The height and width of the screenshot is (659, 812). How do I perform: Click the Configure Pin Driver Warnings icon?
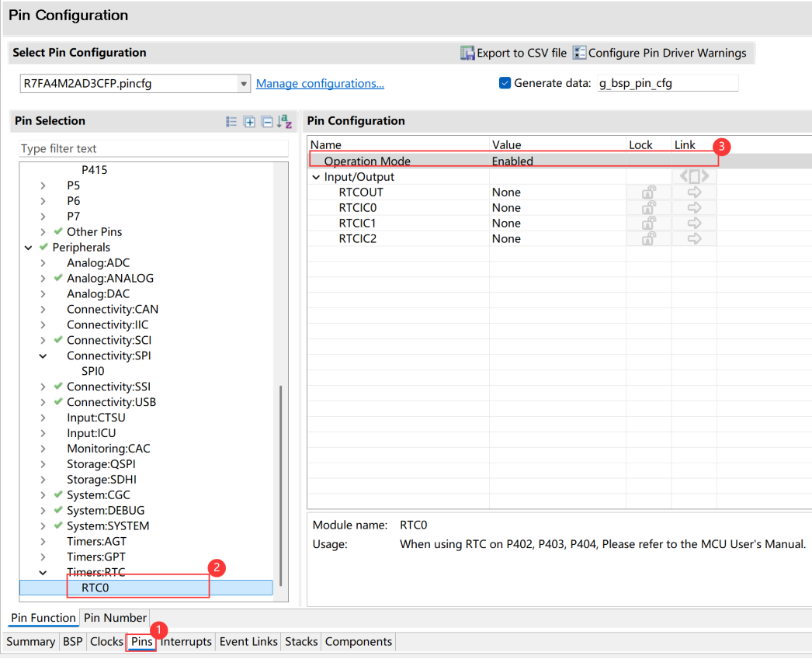(x=579, y=53)
